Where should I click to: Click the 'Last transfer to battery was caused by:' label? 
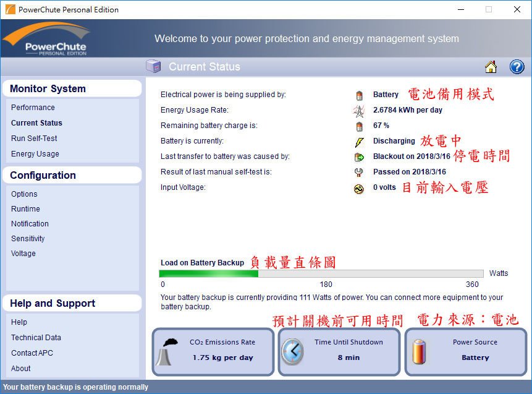[x=225, y=156]
